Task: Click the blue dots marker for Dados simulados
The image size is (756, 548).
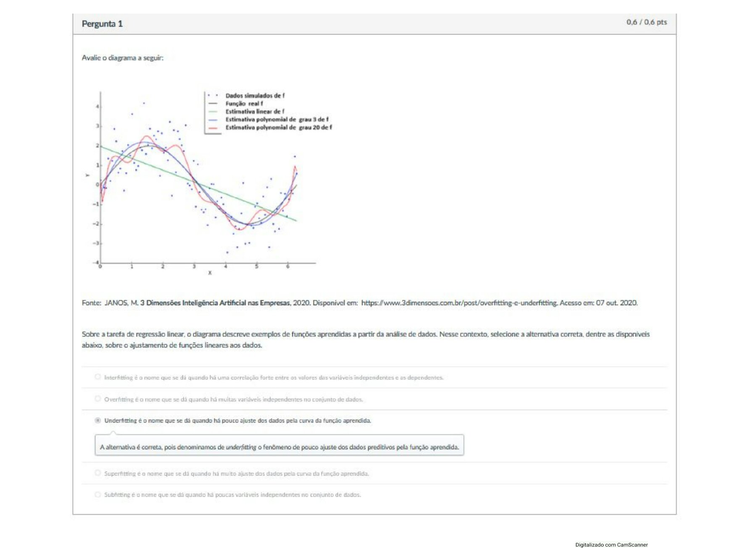Action: [213, 95]
